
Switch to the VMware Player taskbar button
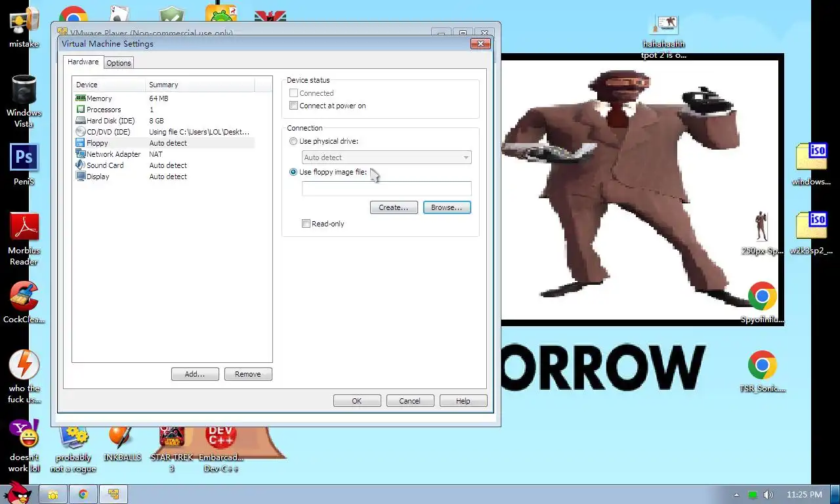[x=114, y=494]
